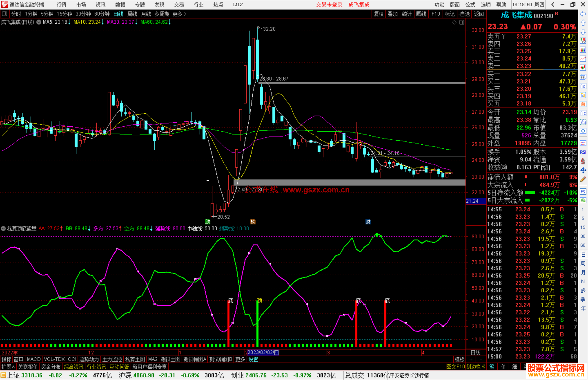Switch to the 周线 period tab

click(x=132, y=14)
